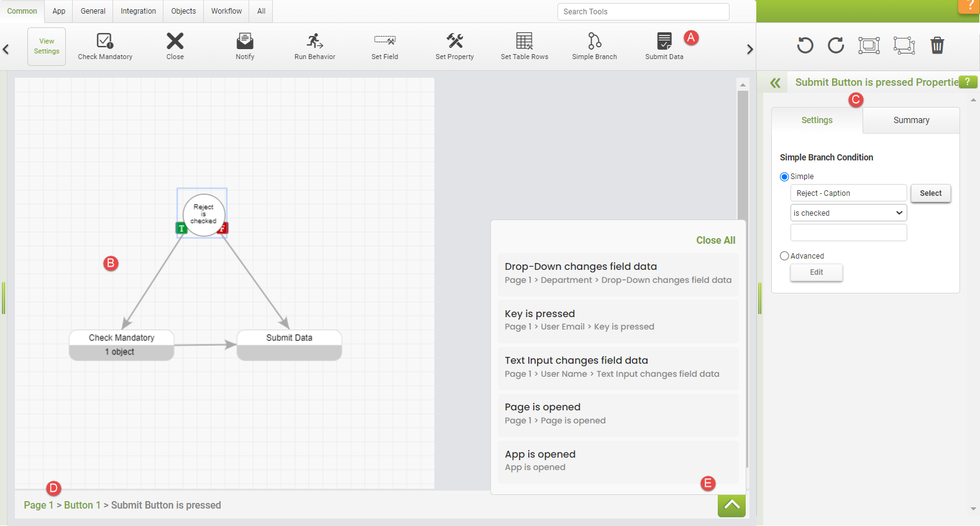Collapse the properties panel double chevron
The width and height of the screenshot is (980, 526).
point(775,83)
